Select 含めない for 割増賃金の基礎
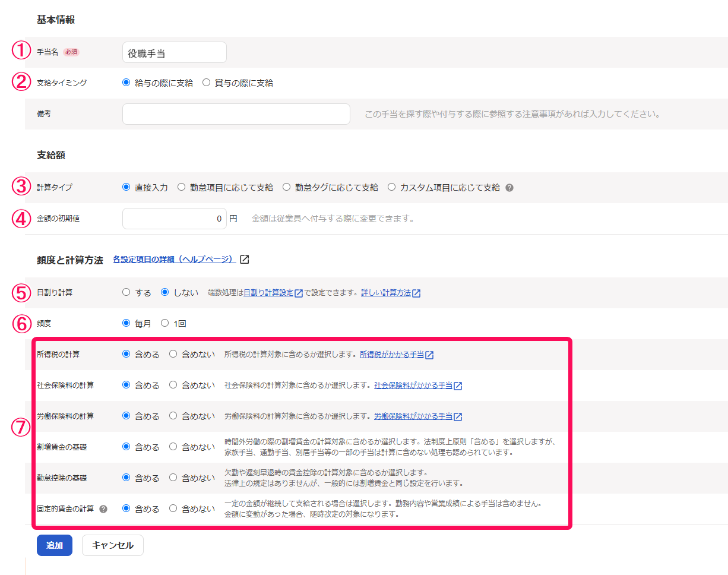This screenshot has height=575, width=728. (x=173, y=447)
